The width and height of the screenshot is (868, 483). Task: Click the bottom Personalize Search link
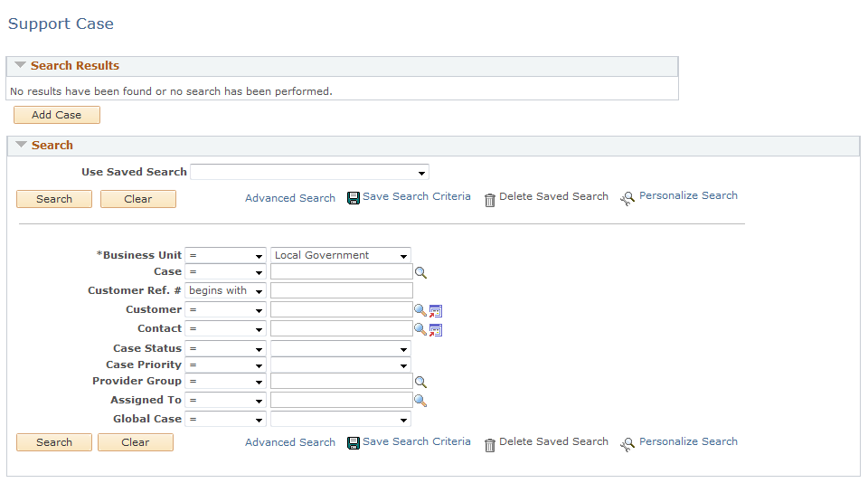(688, 441)
